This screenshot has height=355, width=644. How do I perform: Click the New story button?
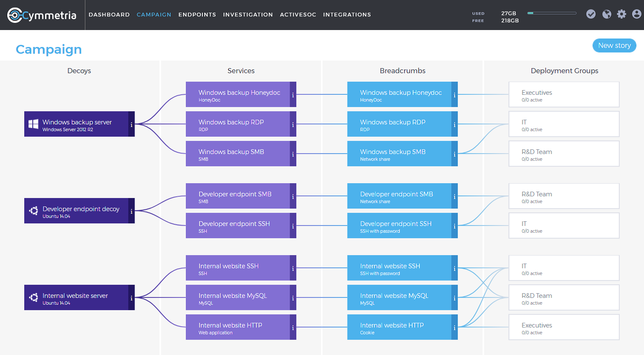pyautogui.click(x=614, y=46)
